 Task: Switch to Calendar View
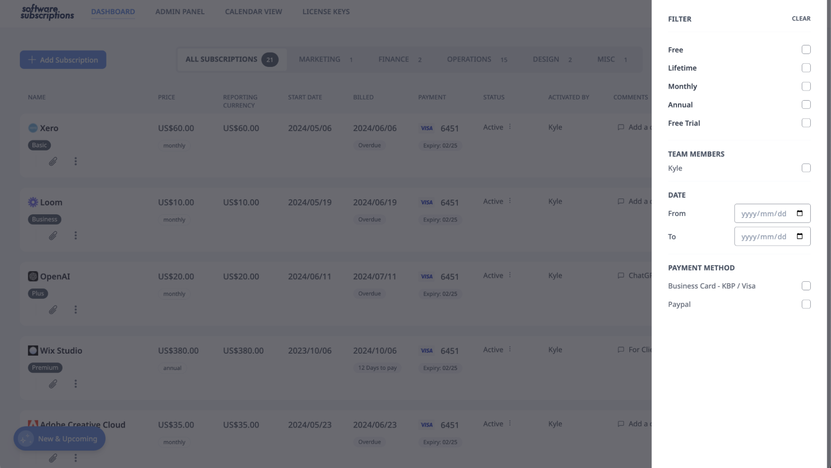pos(253,12)
